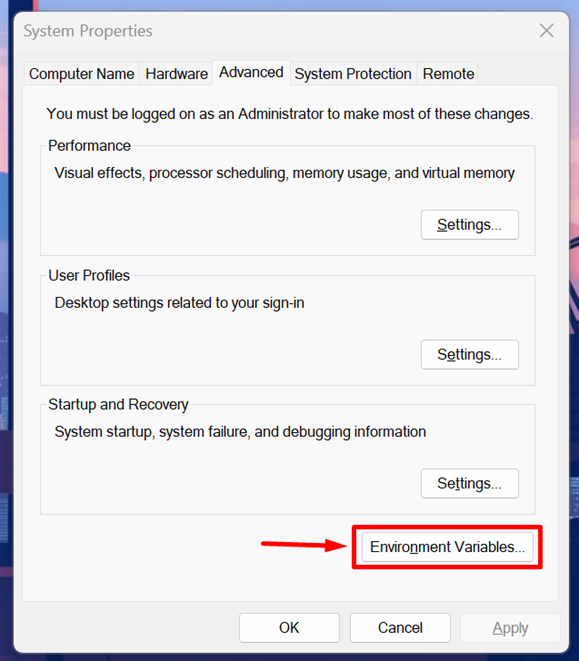Click the greyed-out Apply button

[510, 628]
